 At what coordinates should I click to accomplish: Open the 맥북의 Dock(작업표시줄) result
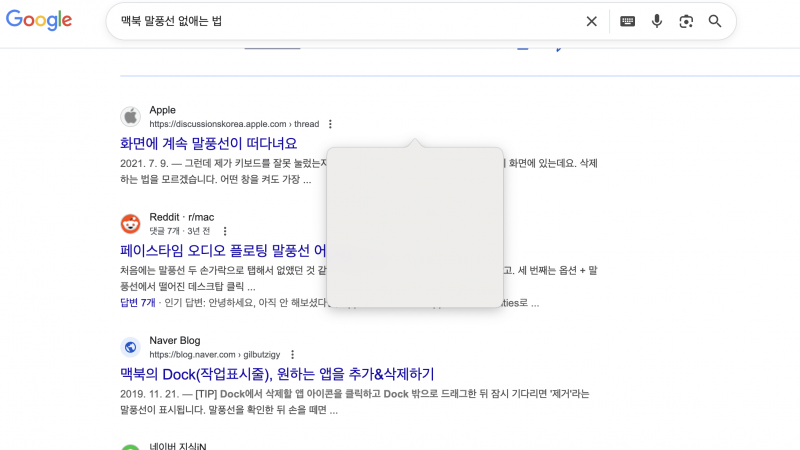(x=277, y=374)
